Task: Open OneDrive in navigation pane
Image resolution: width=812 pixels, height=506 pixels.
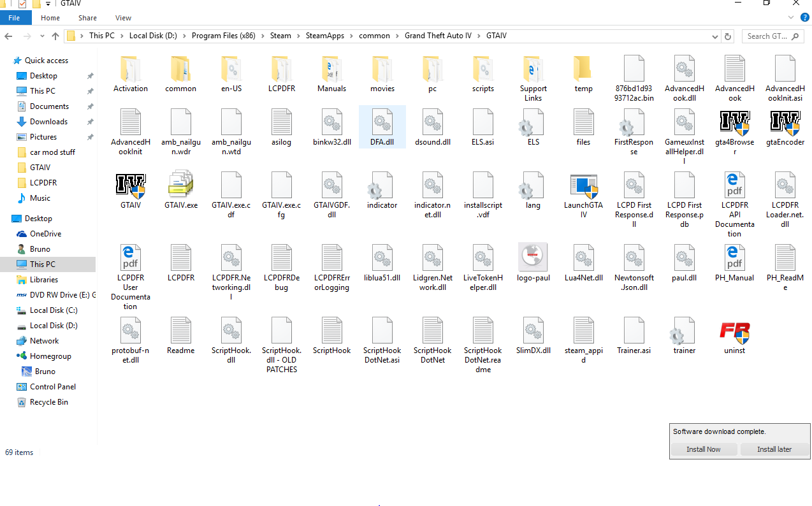Action: click(x=45, y=234)
